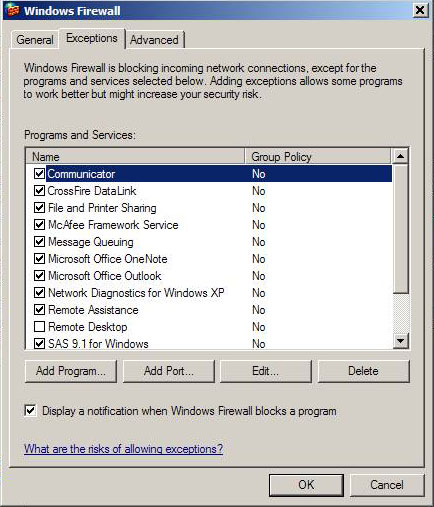Open the Advanced tab
The image size is (434, 507).
[x=154, y=40]
